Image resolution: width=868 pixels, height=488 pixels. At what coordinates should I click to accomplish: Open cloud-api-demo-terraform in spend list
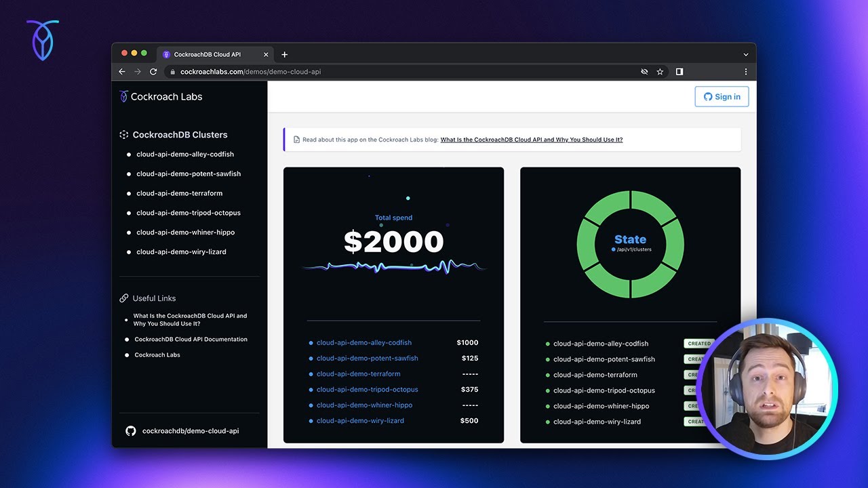pyautogui.click(x=359, y=374)
